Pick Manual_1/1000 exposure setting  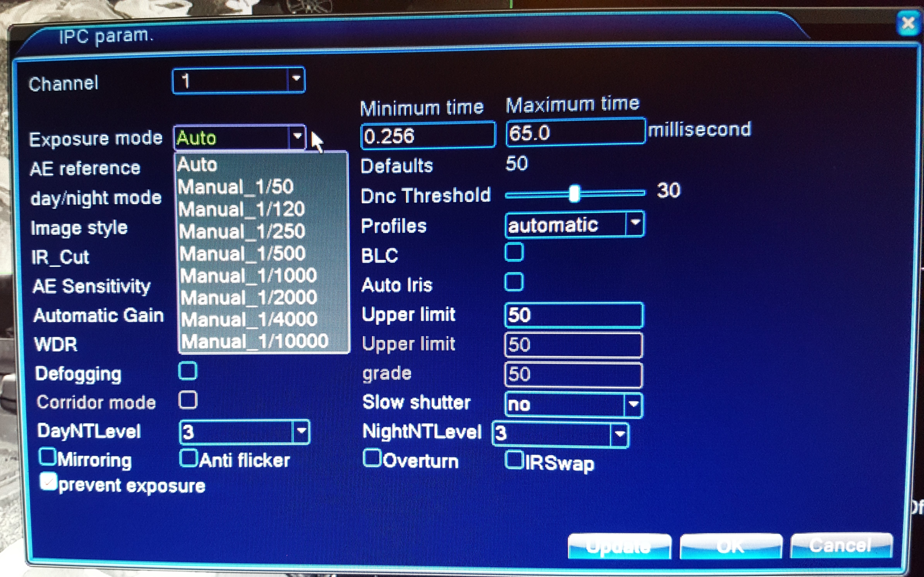point(248,275)
